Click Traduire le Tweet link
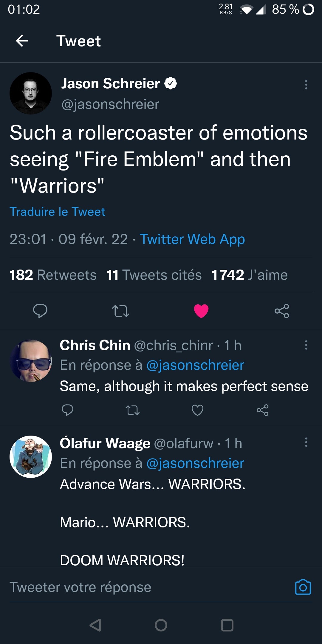 click(58, 212)
